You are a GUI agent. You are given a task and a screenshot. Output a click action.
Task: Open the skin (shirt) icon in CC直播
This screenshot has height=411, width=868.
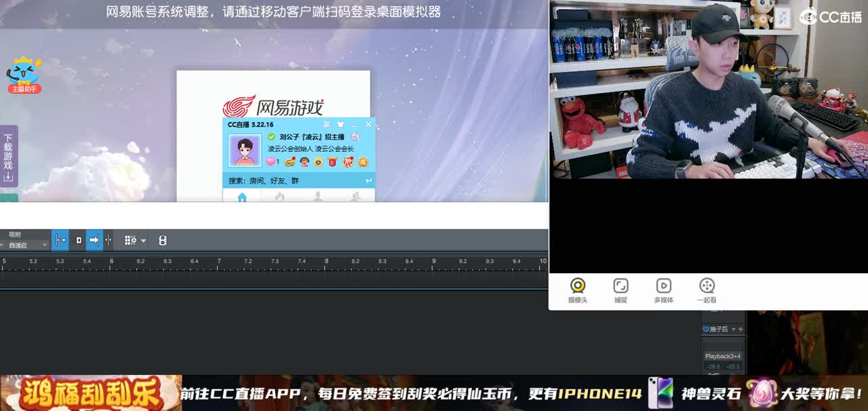[x=340, y=124]
